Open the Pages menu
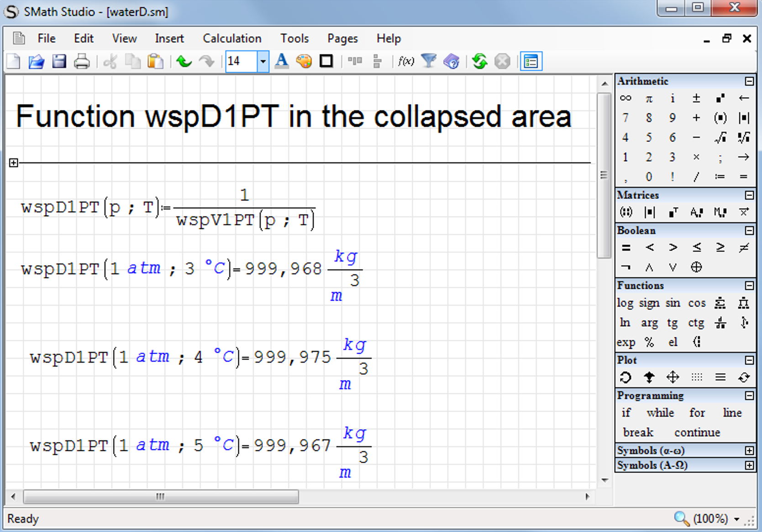Viewport: 762px width, 532px height. click(343, 38)
